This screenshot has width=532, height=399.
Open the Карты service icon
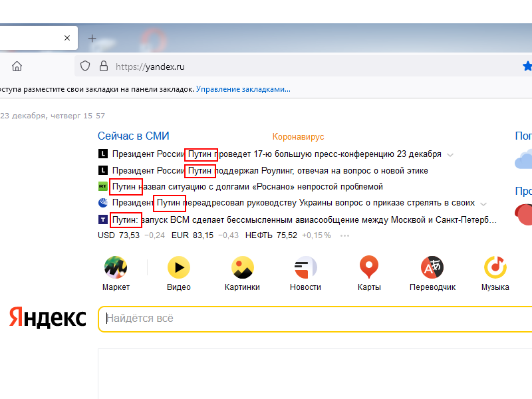(x=369, y=267)
